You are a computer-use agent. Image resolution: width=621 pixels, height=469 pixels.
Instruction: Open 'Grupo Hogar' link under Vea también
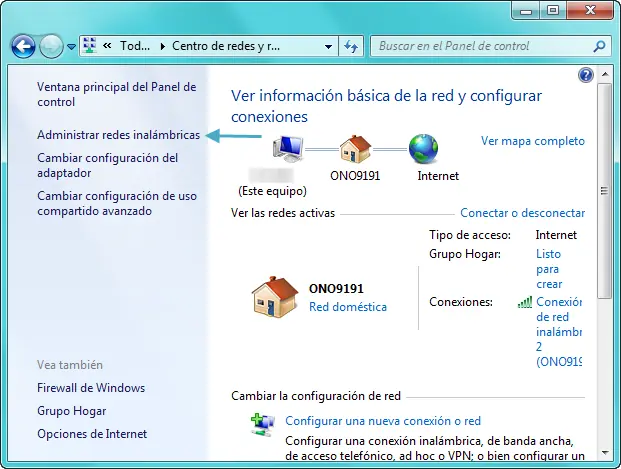tap(72, 411)
